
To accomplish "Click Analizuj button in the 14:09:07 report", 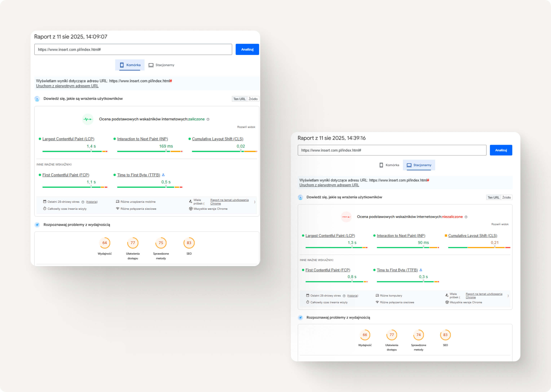I will coord(247,49).
